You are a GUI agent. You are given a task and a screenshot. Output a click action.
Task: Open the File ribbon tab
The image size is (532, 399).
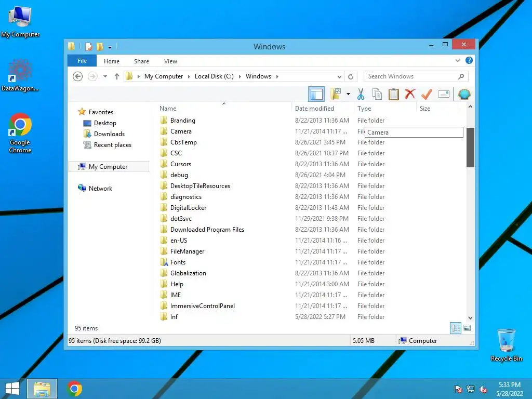pyautogui.click(x=82, y=61)
